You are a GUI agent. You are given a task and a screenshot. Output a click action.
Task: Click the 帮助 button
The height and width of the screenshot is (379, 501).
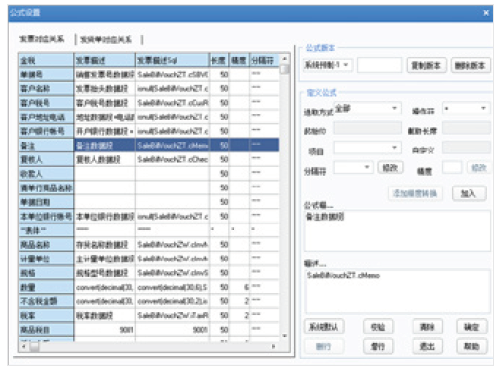click(472, 347)
